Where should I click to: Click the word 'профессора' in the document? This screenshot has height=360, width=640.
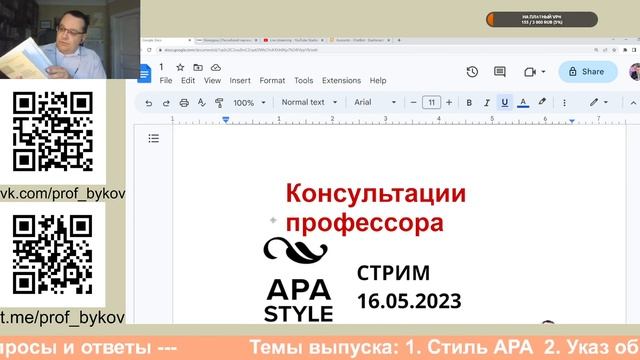click(365, 223)
